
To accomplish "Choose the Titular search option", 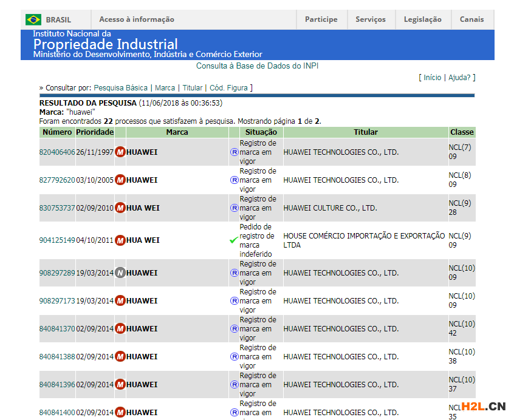I will 193,88.
